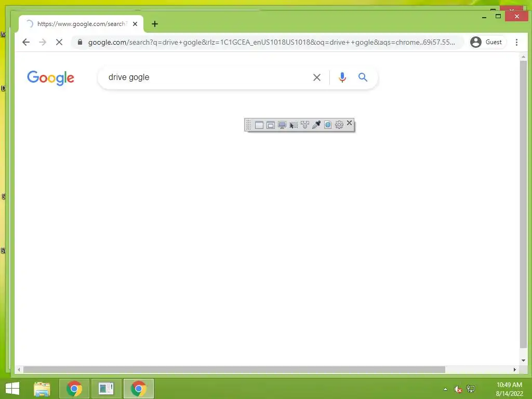532x399 pixels.
Task: Capture web page globe icon
Action: click(x=328, y=125)
